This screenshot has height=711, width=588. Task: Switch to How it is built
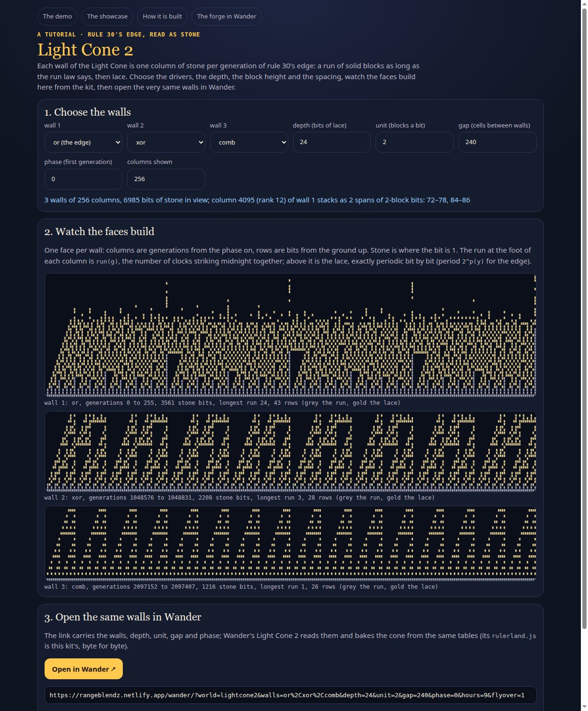[162, 16]
